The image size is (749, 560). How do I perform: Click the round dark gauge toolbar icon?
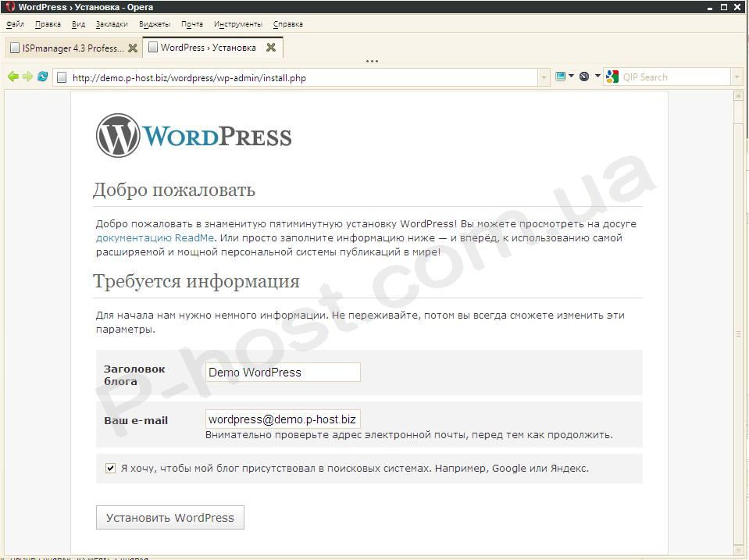coord(584,77)
